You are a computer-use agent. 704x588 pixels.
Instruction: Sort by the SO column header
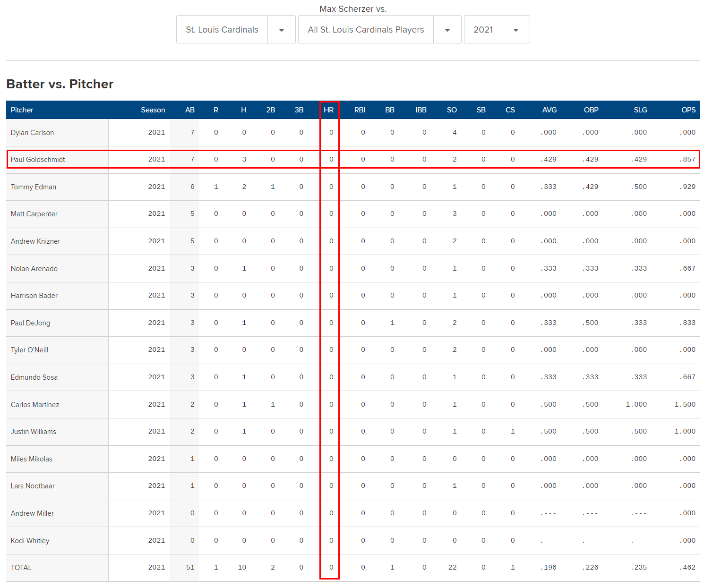pos(452,110)
